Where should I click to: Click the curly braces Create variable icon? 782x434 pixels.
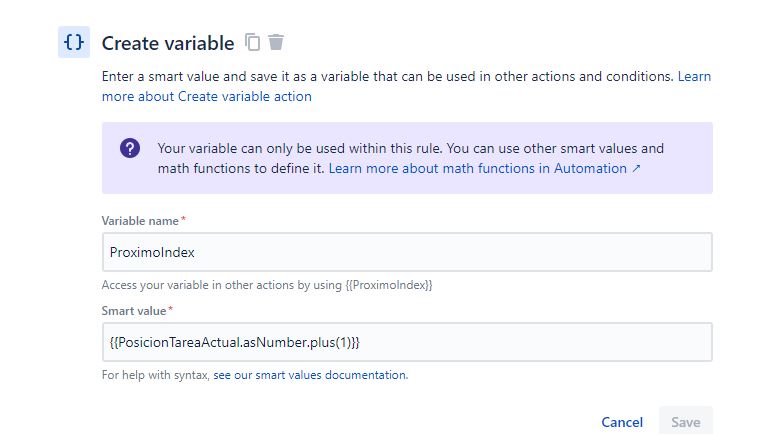(x=74, y=42)
